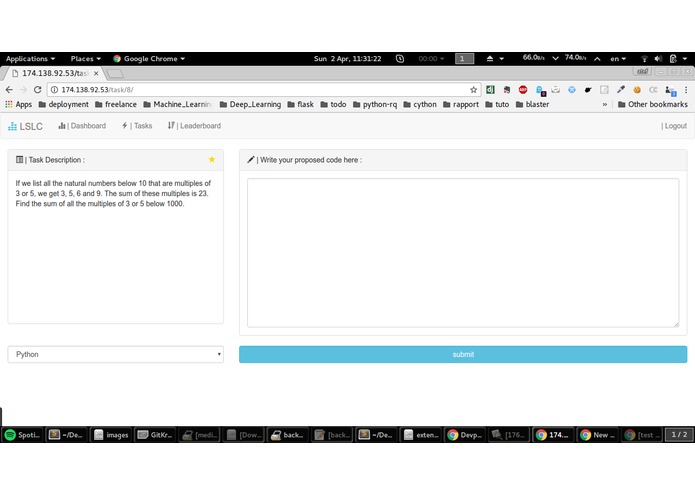The image size is (695, 494).
Task: Open the deployment bookmark folder
Action: pyautogui.click(x=63, y=105)
